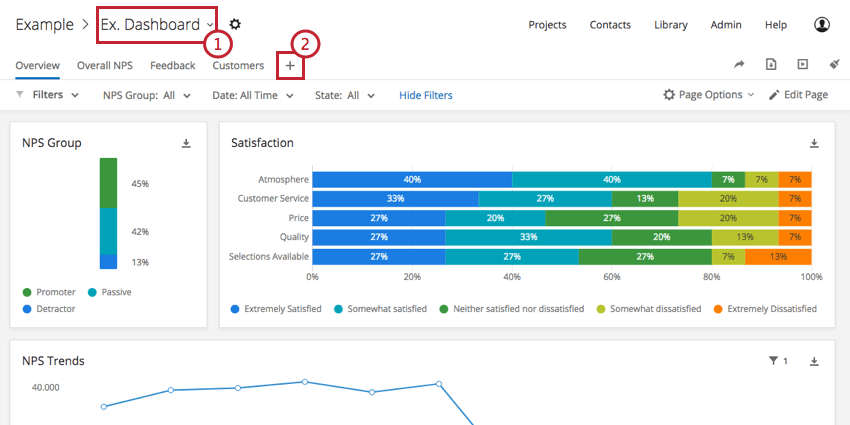The height and width of the screenshot is (425, 850).
Task: Click the teal Passive bar segment
Action: point(108,231)
